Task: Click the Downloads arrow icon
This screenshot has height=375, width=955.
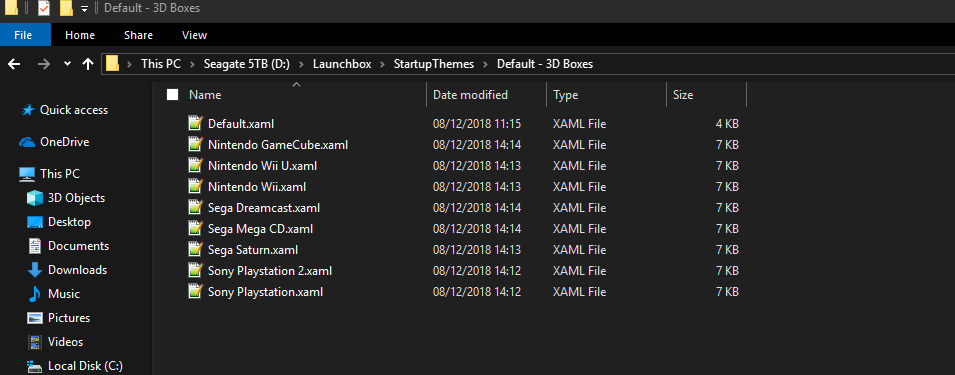Action: click(x=35, y=270)
